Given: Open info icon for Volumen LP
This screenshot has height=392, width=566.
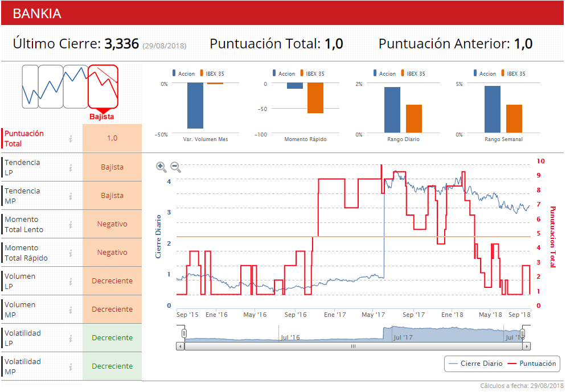Looking at the screenshot, I should pyautogui.click(x=71, y=281).
